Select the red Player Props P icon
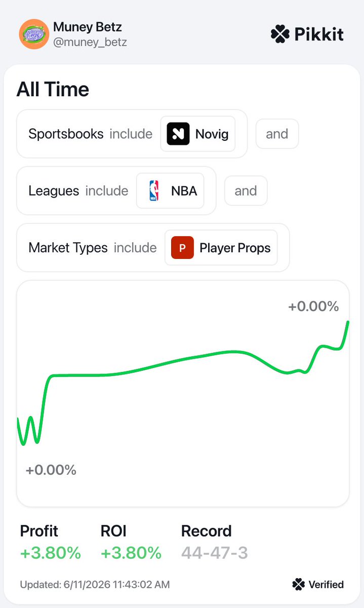This screenshot has height=608, width=364. 182,248
